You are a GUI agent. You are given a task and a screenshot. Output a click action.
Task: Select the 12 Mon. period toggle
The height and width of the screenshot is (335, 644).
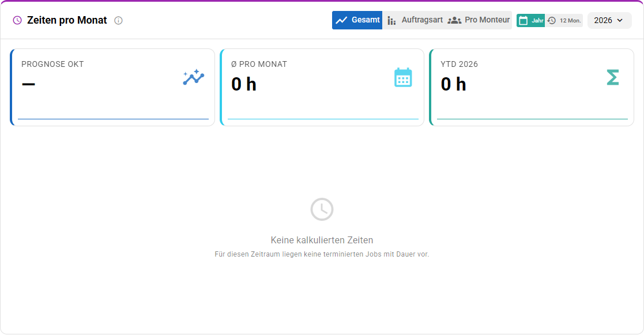click(x=564, y=21)
